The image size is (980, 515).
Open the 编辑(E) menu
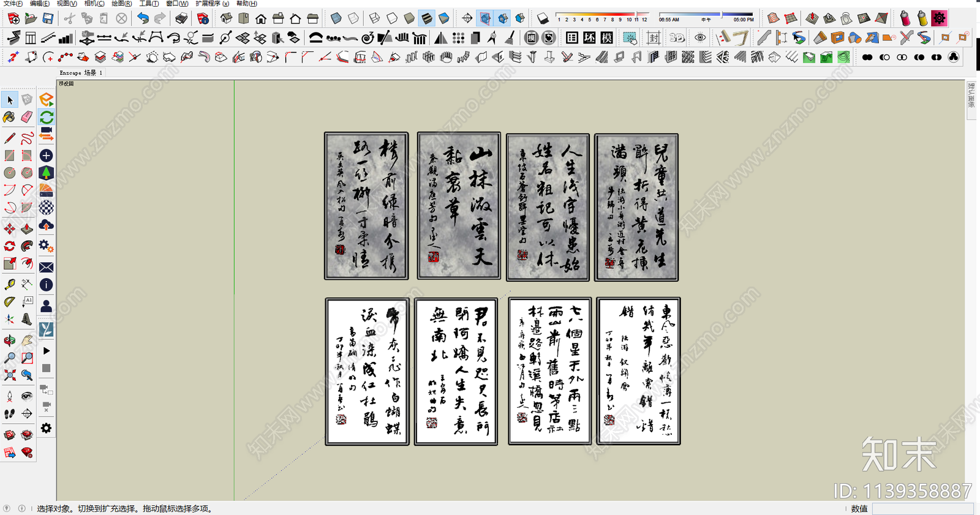tap(39, 4)
